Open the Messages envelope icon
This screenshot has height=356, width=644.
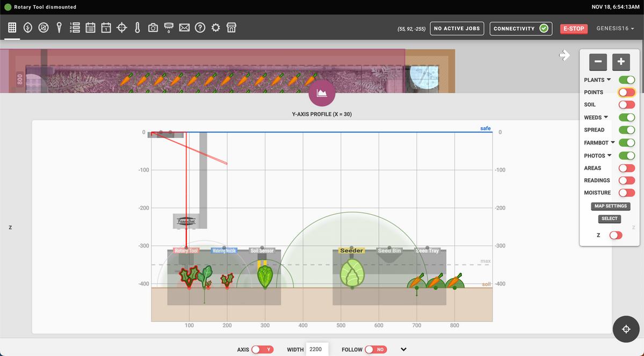[184, 27]
